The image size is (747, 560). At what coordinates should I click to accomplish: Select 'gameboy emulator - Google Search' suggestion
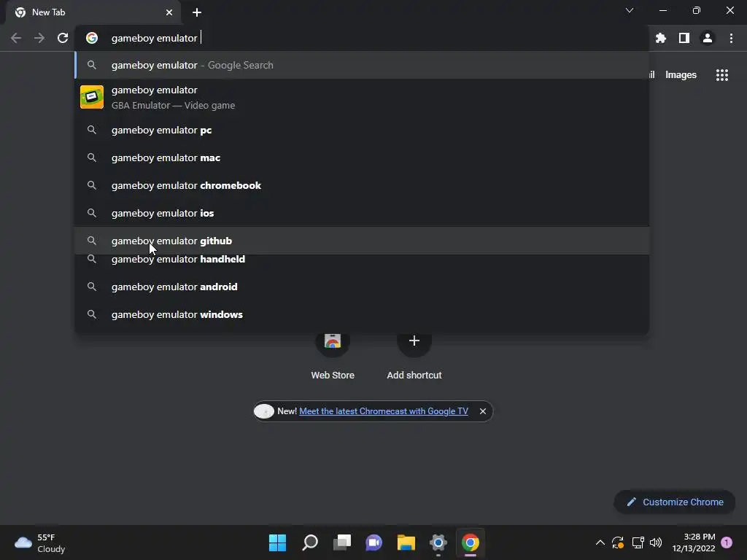click(362, 65)
